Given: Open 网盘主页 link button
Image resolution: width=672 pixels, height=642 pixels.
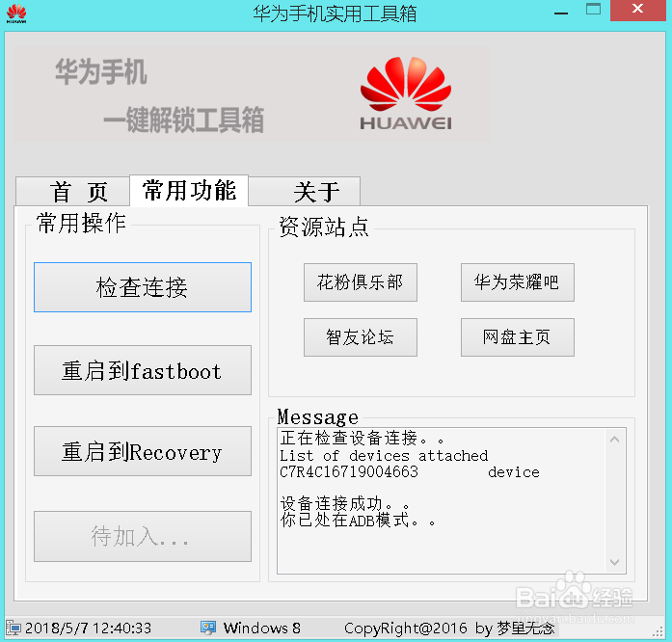Looking at the screenshot, I should 518,337.
